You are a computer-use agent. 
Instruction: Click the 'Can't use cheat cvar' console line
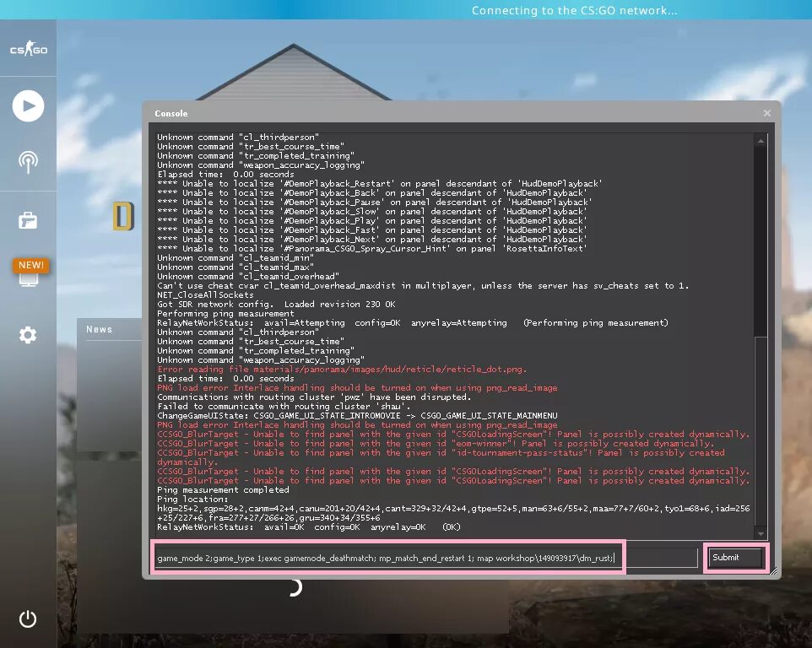(x=423, y=286)
